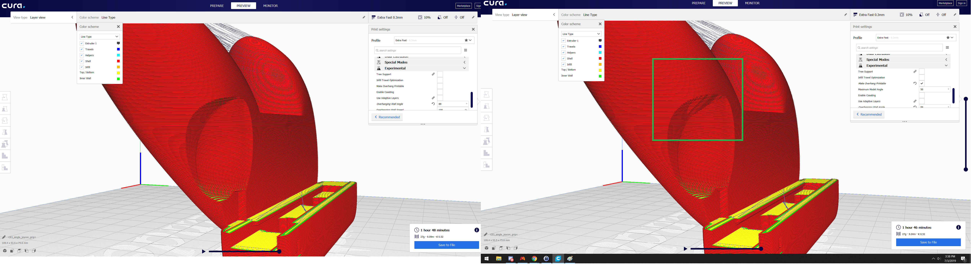
Task: Select PREVIEW stage in right window
Action: [x=725, y=3]
